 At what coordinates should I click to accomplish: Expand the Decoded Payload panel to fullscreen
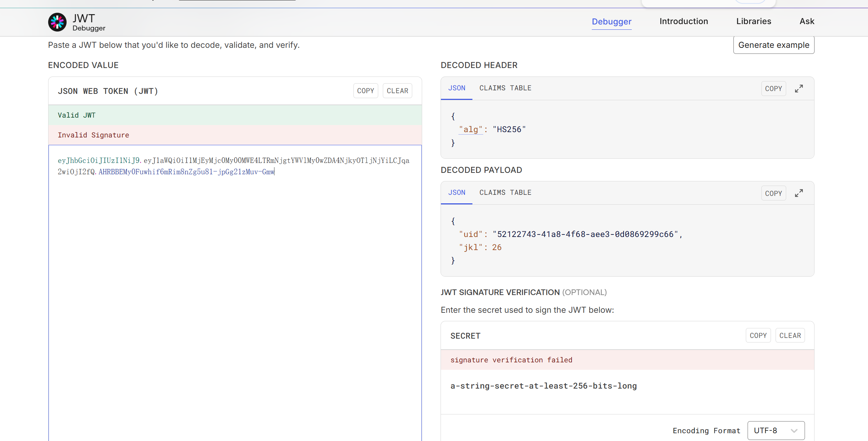(799, 193)
